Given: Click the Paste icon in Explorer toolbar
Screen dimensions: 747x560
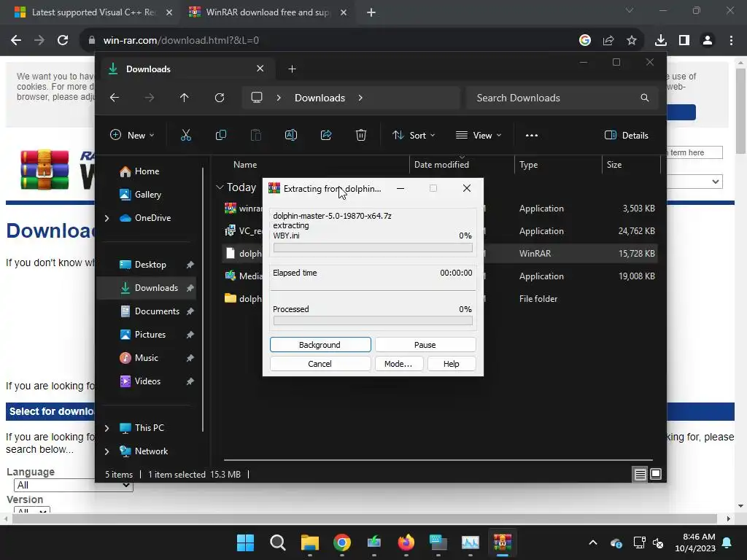Looking at the screenshot, I should [256, 135].
